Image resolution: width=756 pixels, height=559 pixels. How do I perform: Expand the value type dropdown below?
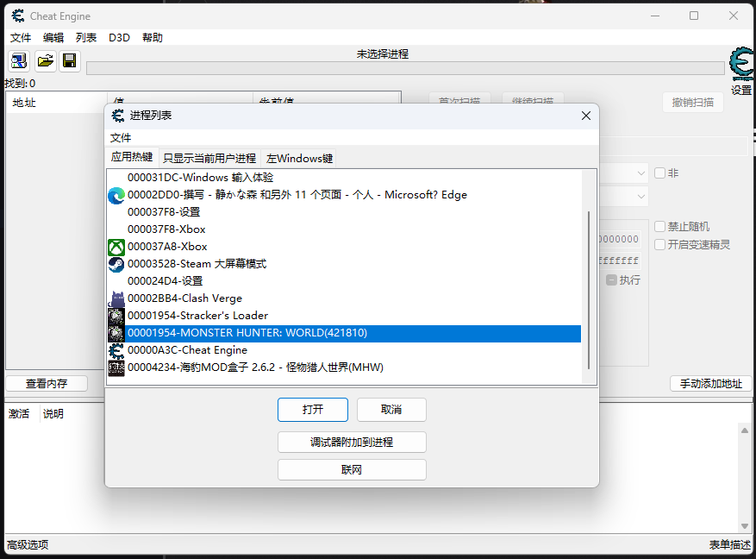(640, 197)
